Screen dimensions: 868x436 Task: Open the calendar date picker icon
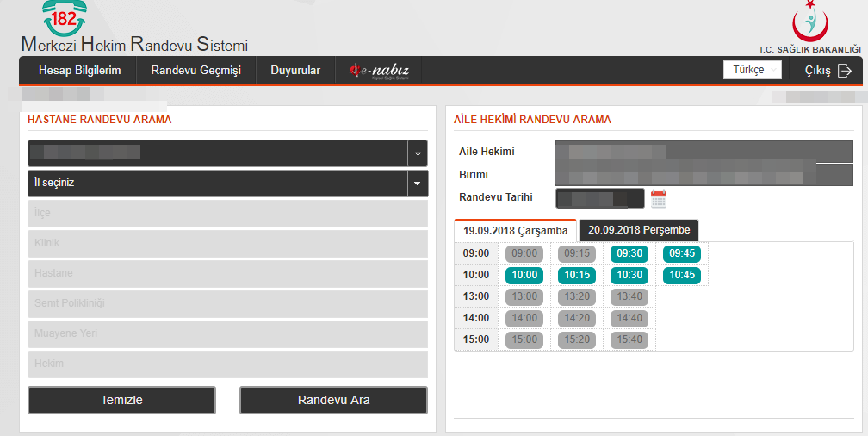click(x=659, y=199)
